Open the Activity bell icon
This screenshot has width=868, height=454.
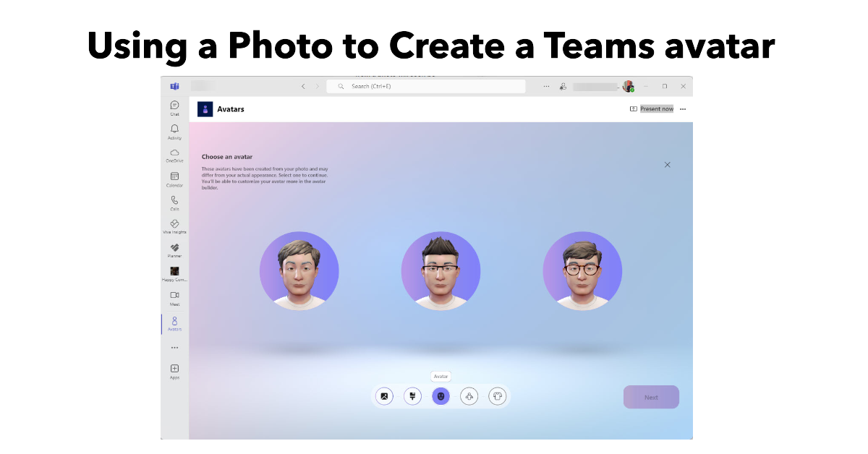174,130
